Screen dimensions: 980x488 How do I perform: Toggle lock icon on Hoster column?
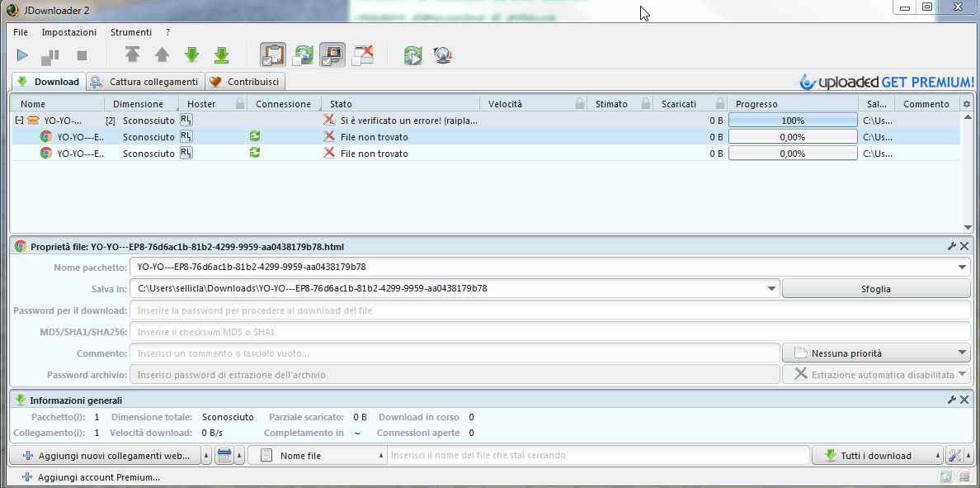click(x=240, y=104)
